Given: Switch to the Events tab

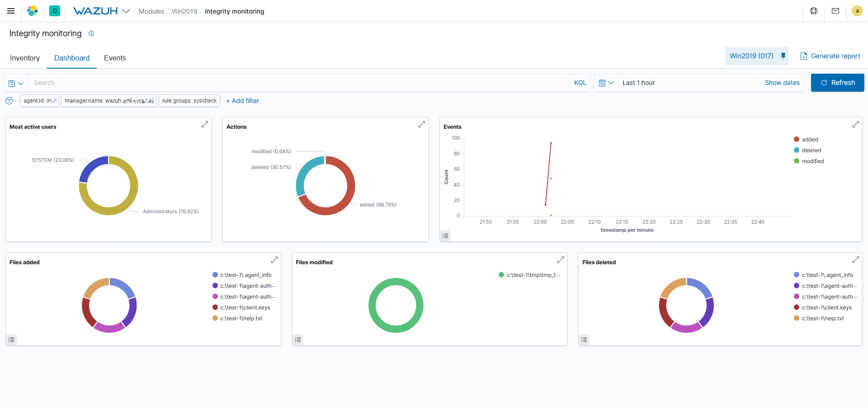Looking at the screenshot, I should point(115,58).
